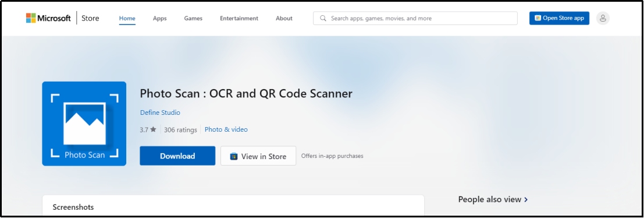Expand People also view chevron
Viewport: 644px width, 218px height.
[x=526, y=199]
